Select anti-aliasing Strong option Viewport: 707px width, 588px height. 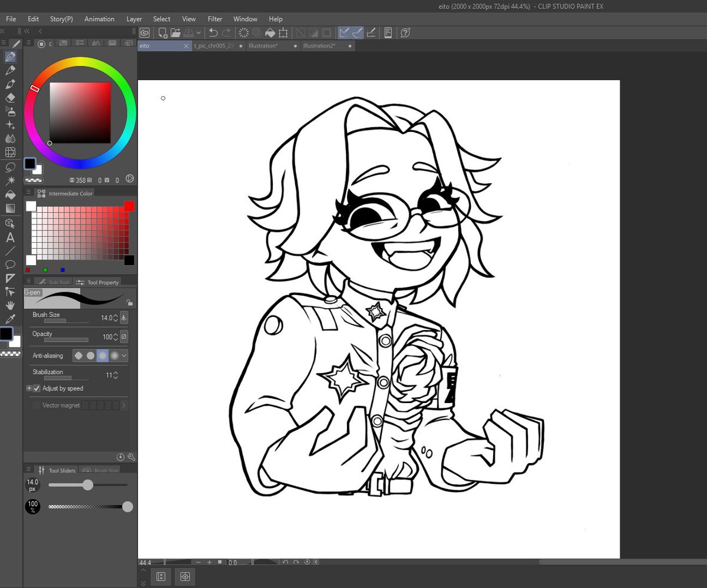[x=114, y=356]
